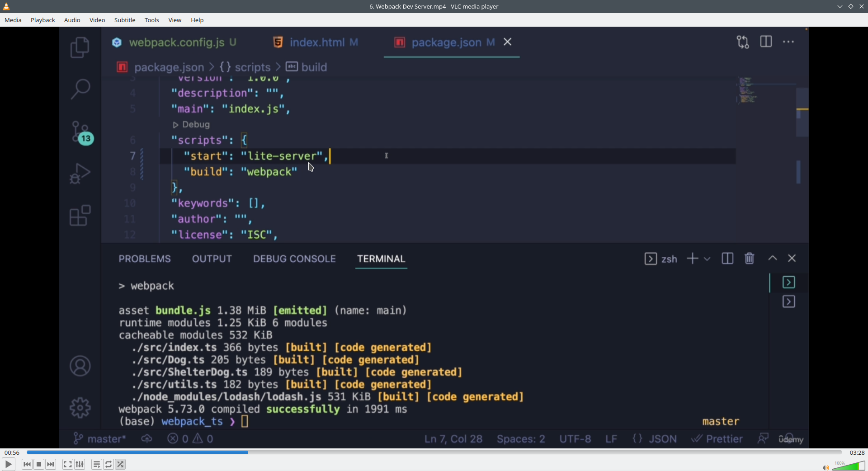The height and width of the screenshot is (471, 868).
Task: Change indentation via Spaces: 2
Action: (x=521, y=439)
